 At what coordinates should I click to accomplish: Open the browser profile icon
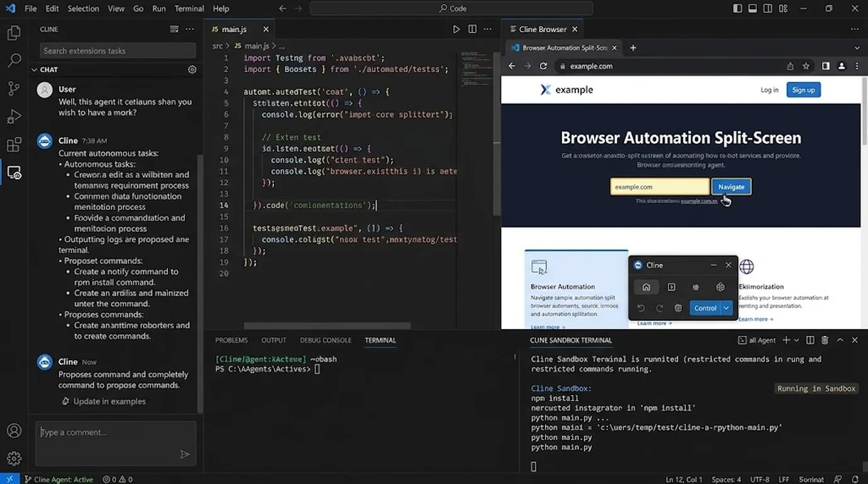[x=842, y=66]
